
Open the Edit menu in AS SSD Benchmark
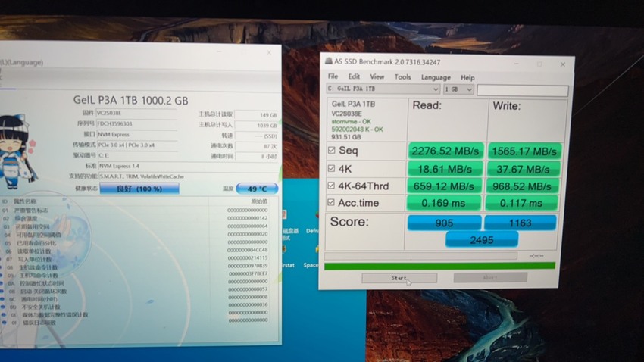tap(354, 76)
